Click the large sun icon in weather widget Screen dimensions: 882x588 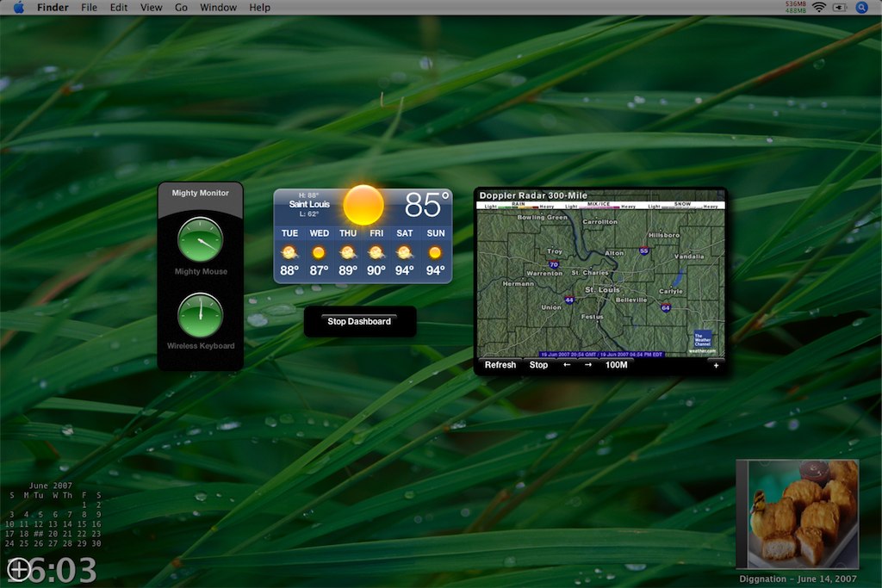(363, 205)
